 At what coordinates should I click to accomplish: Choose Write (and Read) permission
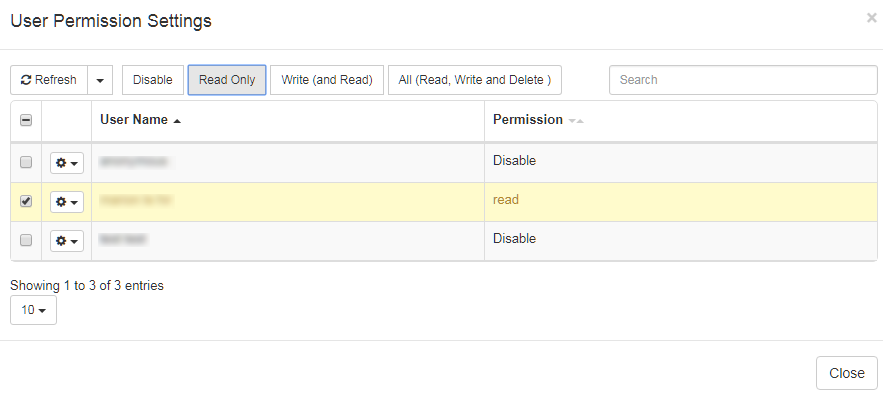click(x=327, y=80)
